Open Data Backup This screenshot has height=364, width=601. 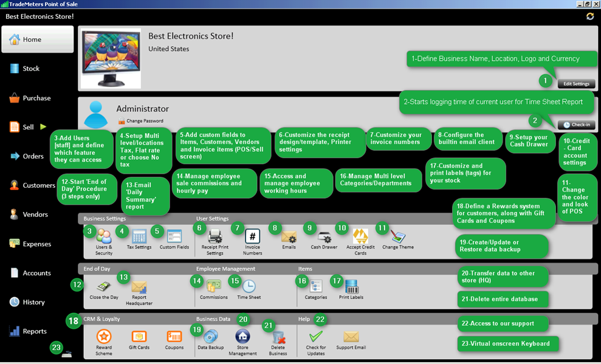coord(211,337)
